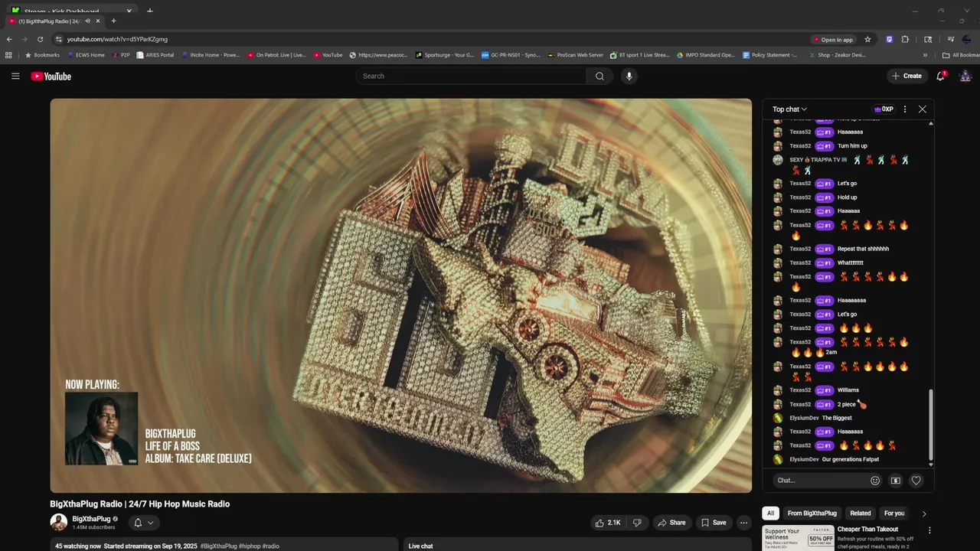Close the BigXthaPlug Radio tab

[x=99, y=21]
